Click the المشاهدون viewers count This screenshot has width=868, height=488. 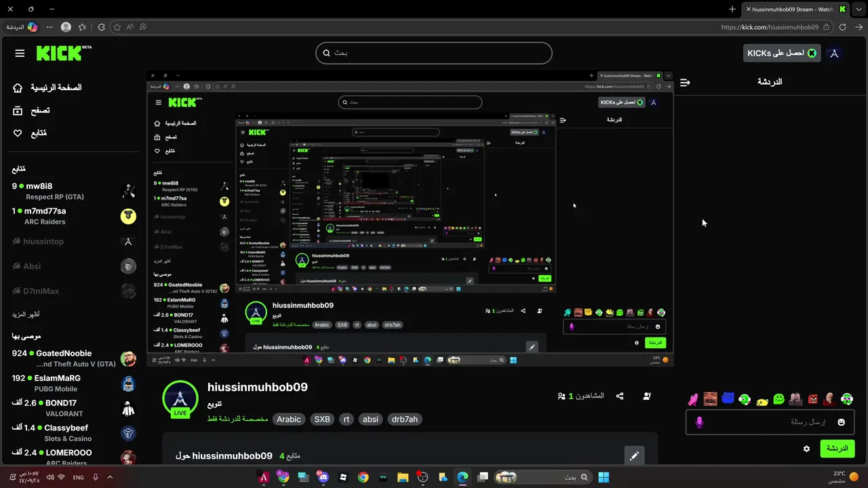coord(580,396)
